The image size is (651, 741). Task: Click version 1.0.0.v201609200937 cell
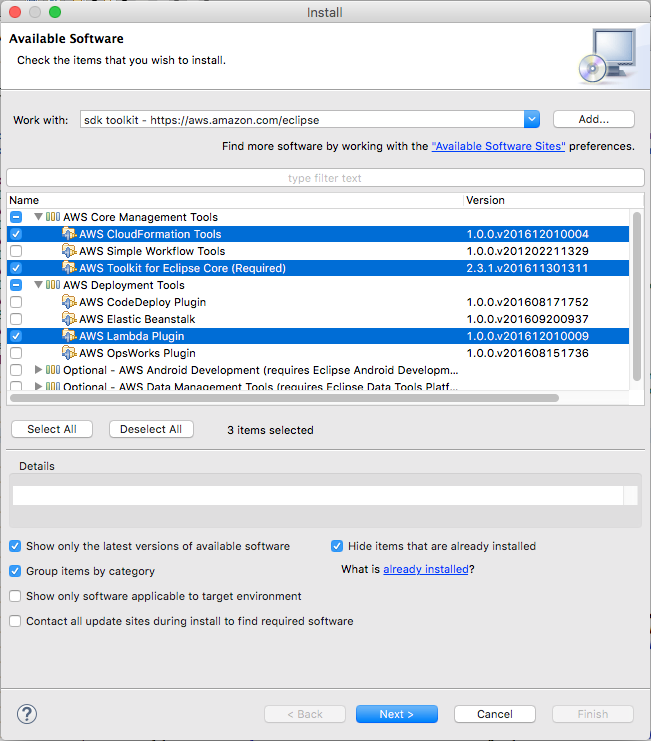[x=528, y=319]
